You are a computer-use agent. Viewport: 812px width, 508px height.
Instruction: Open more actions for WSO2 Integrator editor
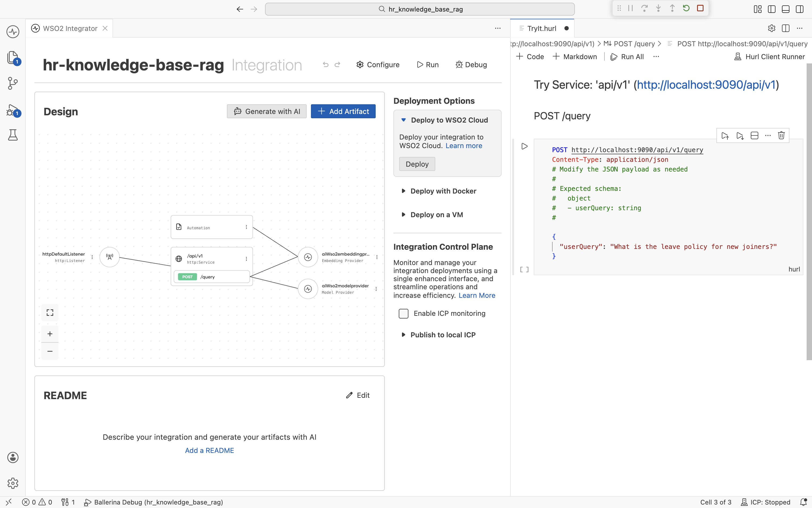coord(498,28)
